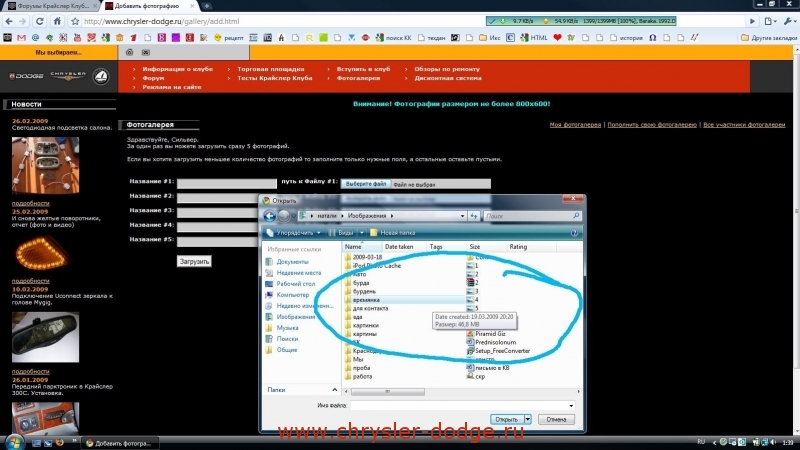This screenshot has height=450, width=800.
Task: Go back with the browser back arrow
Action: pos(9,21)
